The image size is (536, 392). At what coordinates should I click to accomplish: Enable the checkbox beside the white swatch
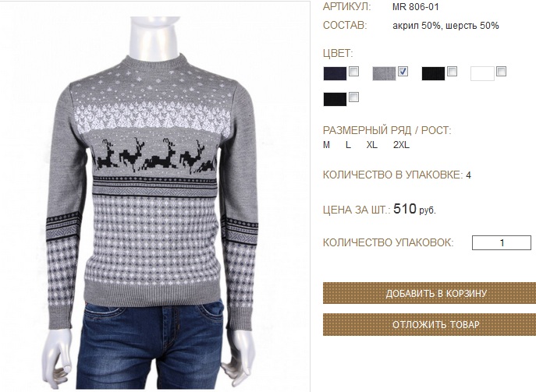(501, 72)
